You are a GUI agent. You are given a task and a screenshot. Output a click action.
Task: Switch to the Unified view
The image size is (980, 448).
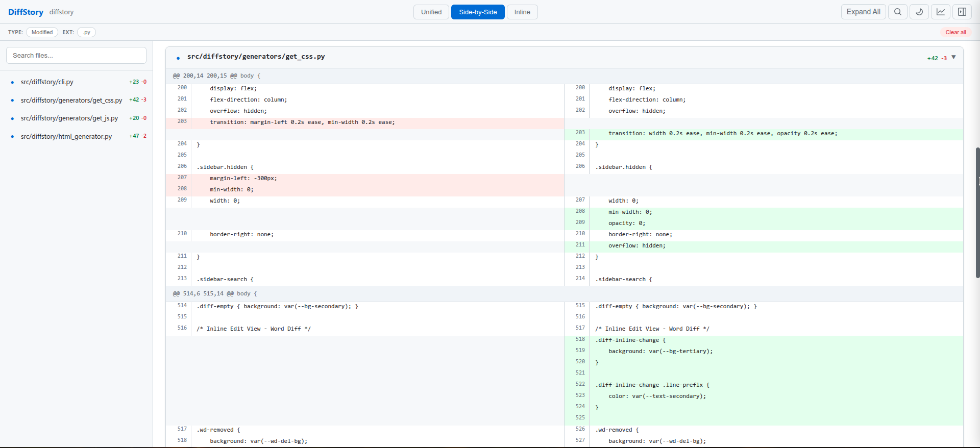[x=431, y=12]
